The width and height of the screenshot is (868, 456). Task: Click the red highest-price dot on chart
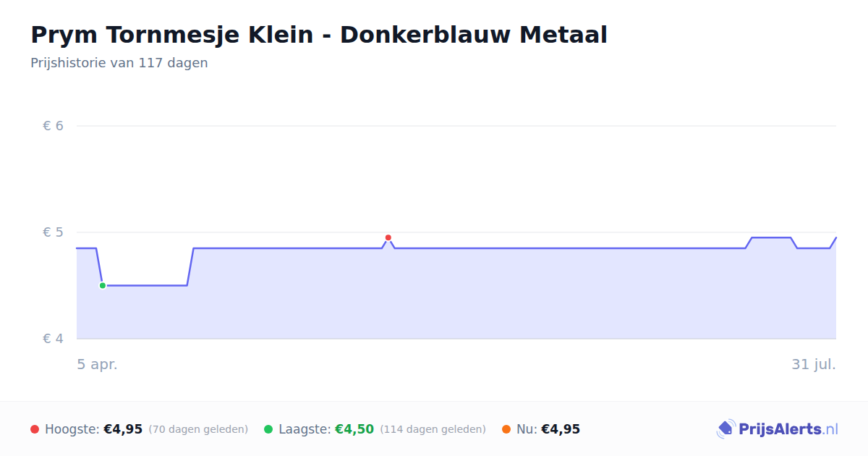388,237
